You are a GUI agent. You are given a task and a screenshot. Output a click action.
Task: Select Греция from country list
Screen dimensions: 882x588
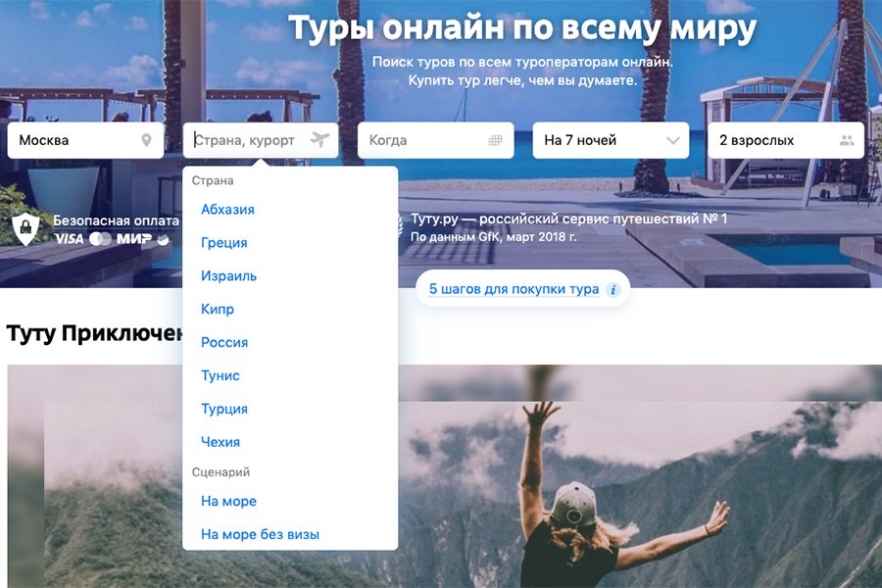click(x=223, y=242)
